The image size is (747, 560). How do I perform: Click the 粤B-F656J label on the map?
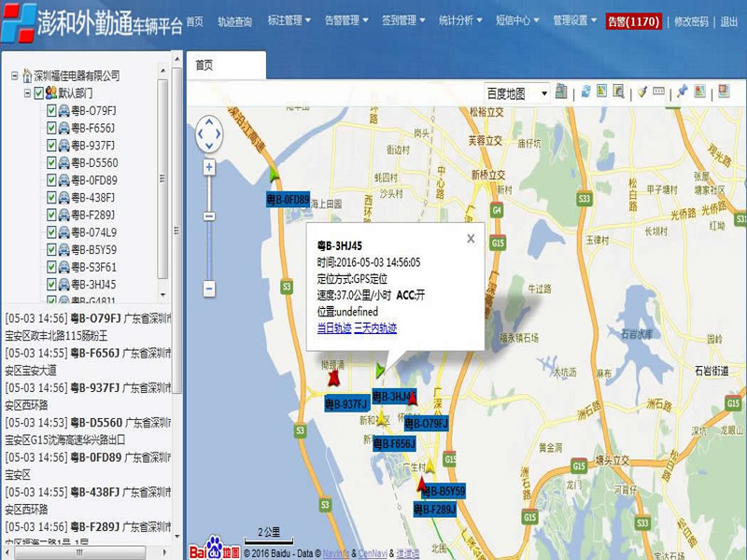pos(394,444)
